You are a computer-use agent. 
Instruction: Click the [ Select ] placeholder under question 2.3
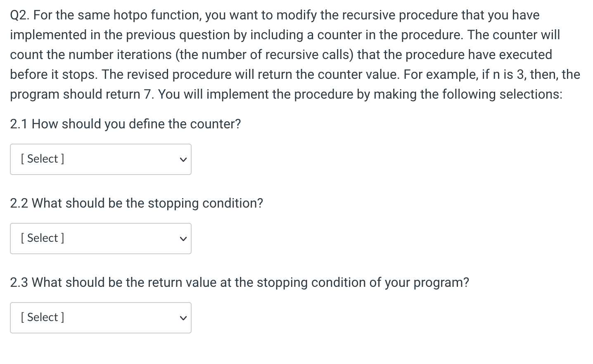pos(43,317)
